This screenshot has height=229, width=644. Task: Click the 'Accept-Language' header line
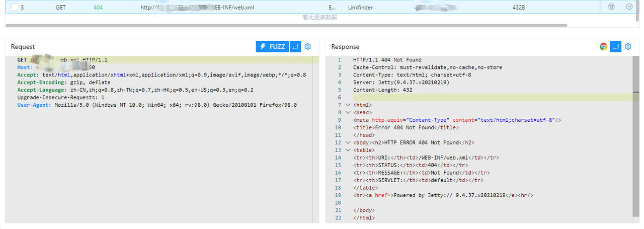(x=135, y=90)
